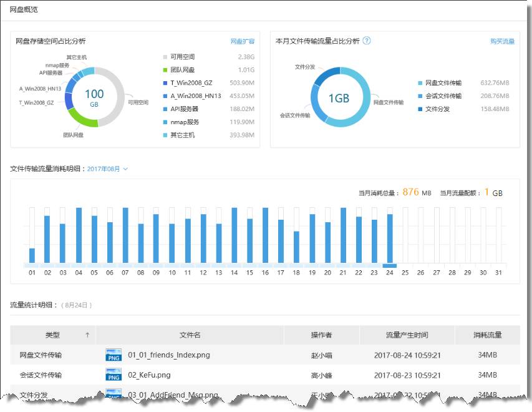The image size is (532, 412).
Task: Click the sort arrow in 类型 column header
Action: tap(87, 335)
